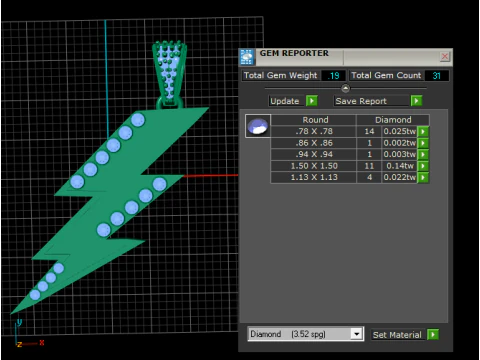This screenshot has height=360, width=480.
Task: Click the '0.14tw' weight cell
Action: point(399,166)
